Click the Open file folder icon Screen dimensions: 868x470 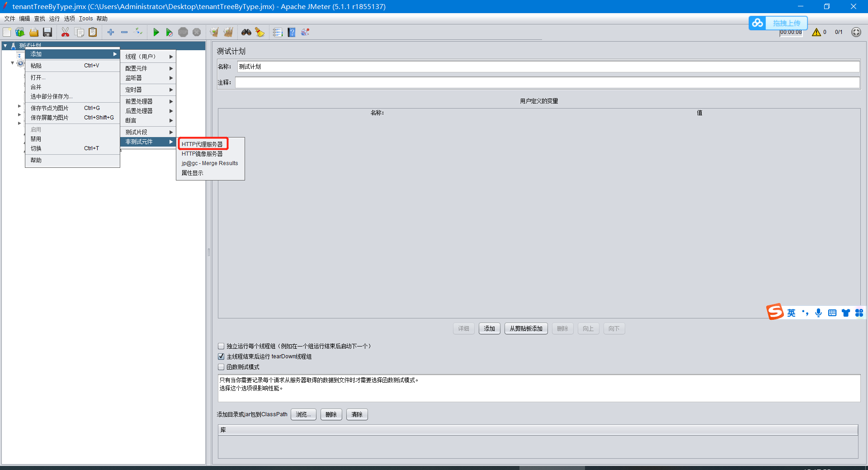pyautogui.click(x=34, y=32)
